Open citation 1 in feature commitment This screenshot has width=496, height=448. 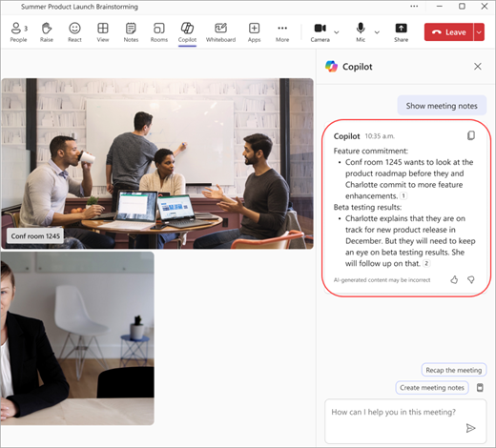(403, 196)
